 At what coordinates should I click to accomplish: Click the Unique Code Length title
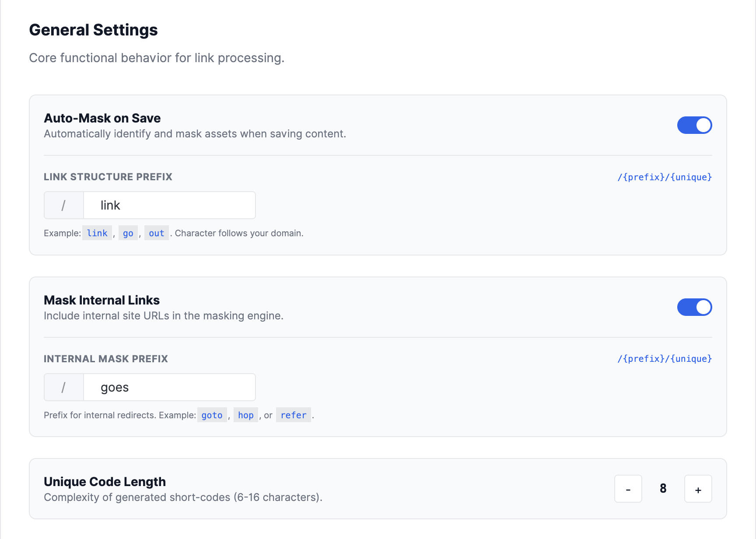[x=105, y=482]
